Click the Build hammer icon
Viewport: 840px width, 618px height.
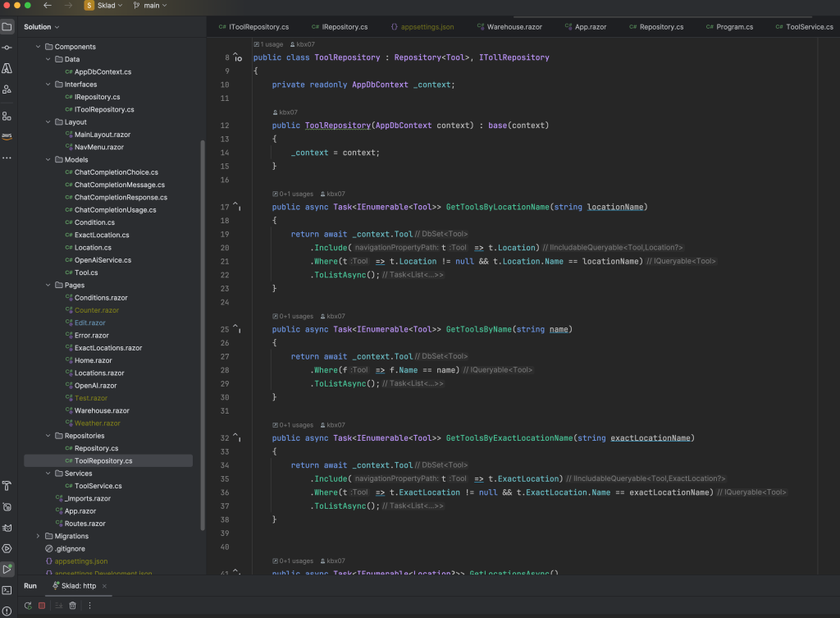pyautogui.click(x=7, y=486)
